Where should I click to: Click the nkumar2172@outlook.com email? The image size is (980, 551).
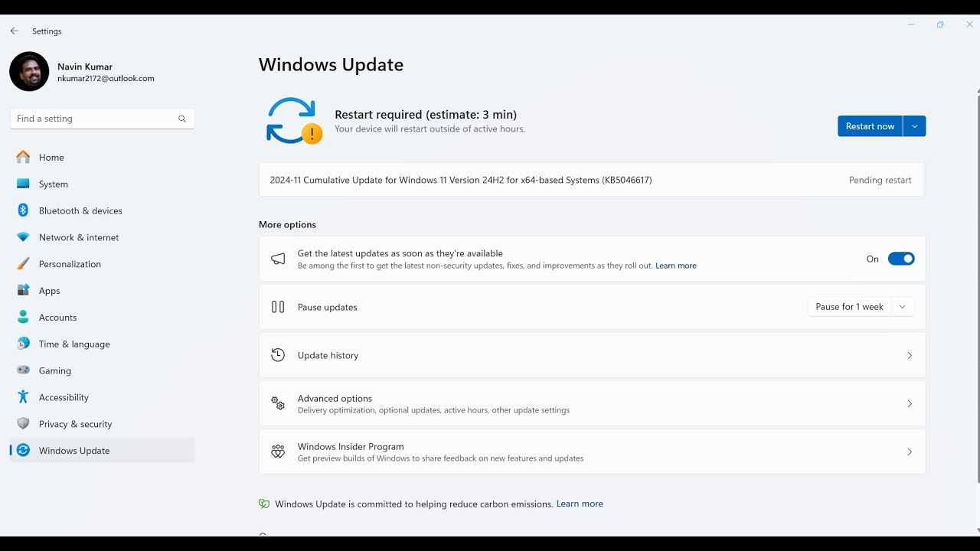(x=106, y=78)
